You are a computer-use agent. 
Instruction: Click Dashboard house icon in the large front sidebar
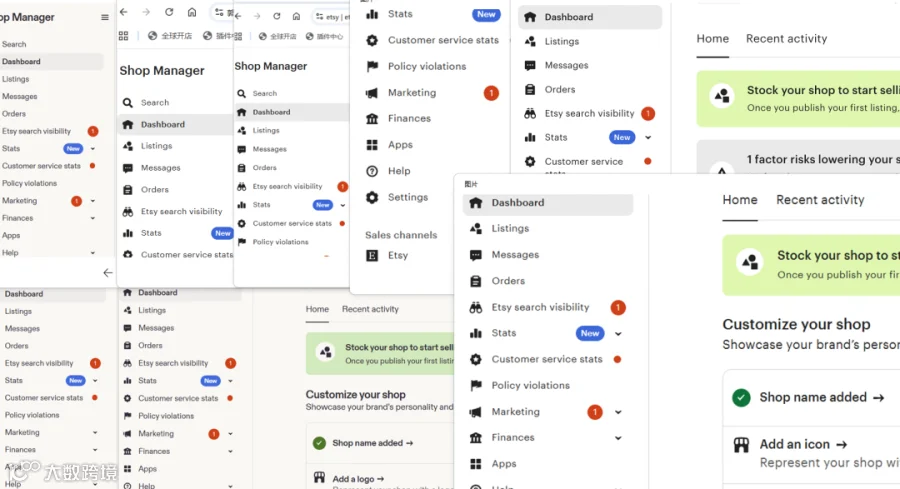click(x=476, y=203)
